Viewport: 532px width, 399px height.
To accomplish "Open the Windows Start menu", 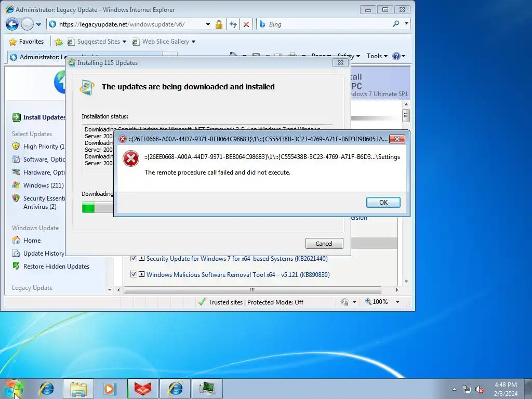I will (x=14, y=389).
